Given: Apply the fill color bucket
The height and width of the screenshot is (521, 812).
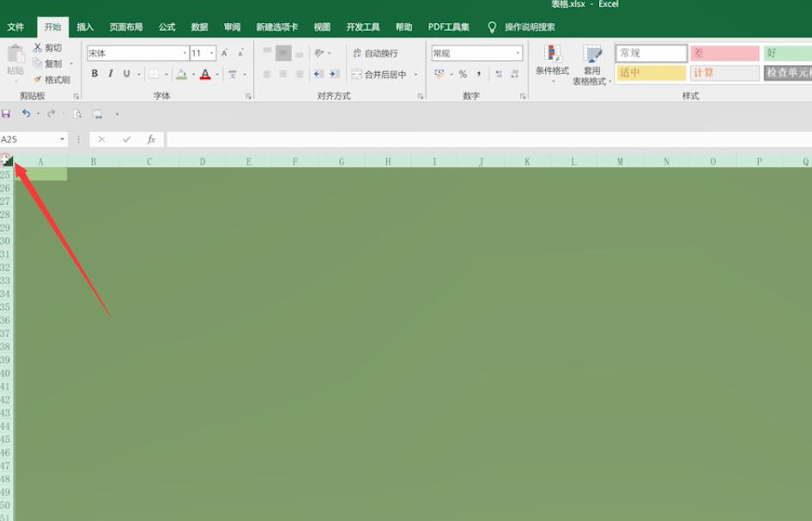Looking at the screenshot, I should (181, 74).
